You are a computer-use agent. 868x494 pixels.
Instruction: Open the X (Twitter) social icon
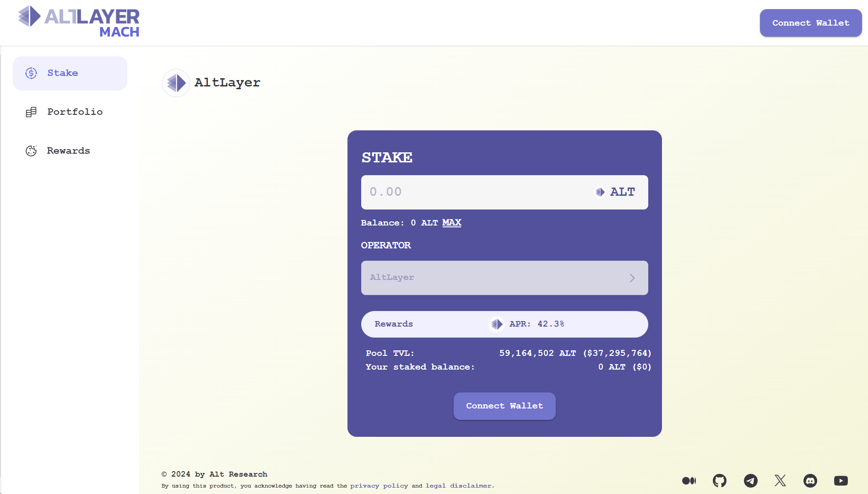click(781, 481)
